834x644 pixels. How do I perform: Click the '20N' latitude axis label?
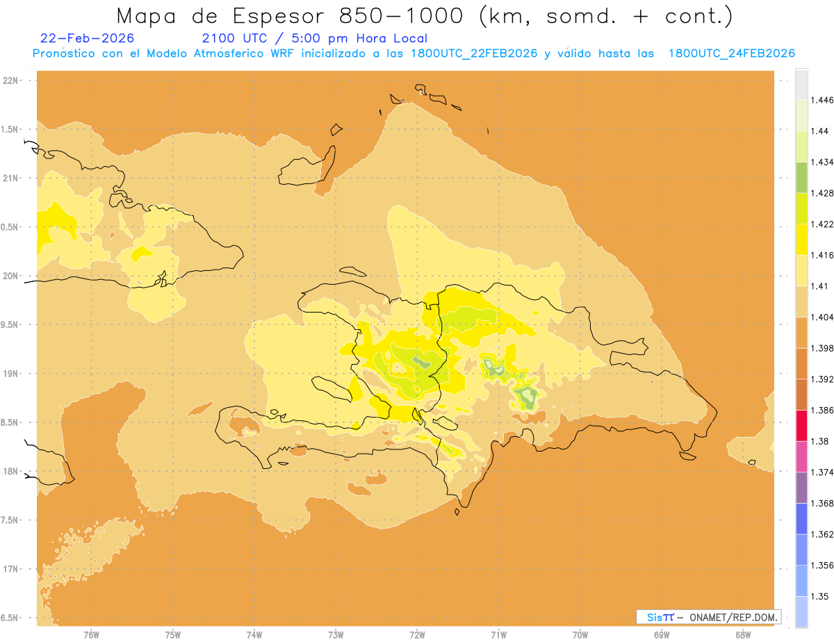coord(11,276)
